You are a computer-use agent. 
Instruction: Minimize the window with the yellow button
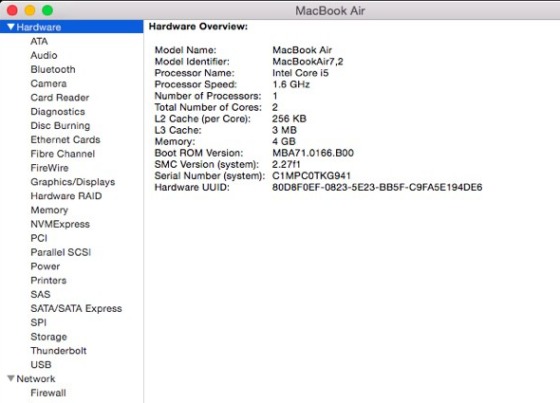point(30,10)
